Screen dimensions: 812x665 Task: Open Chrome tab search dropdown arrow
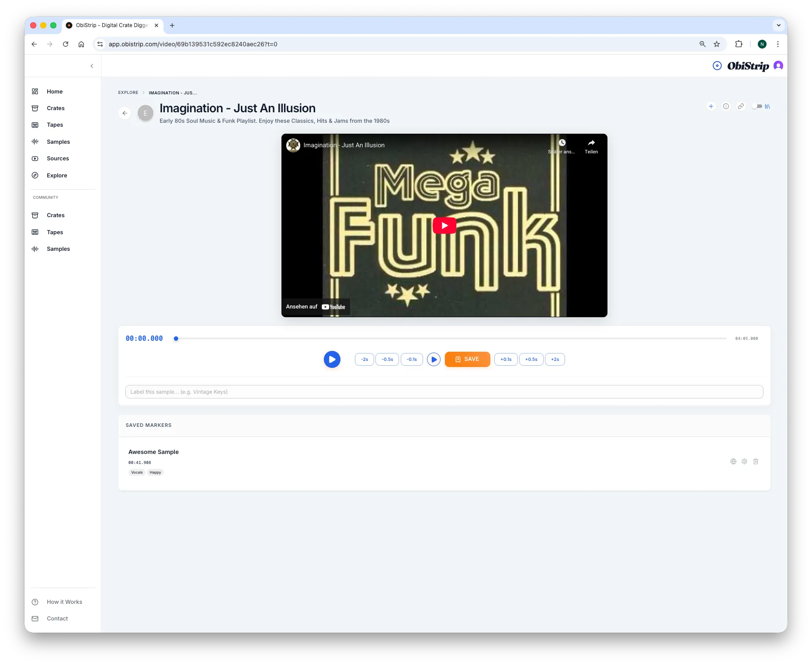778,25
